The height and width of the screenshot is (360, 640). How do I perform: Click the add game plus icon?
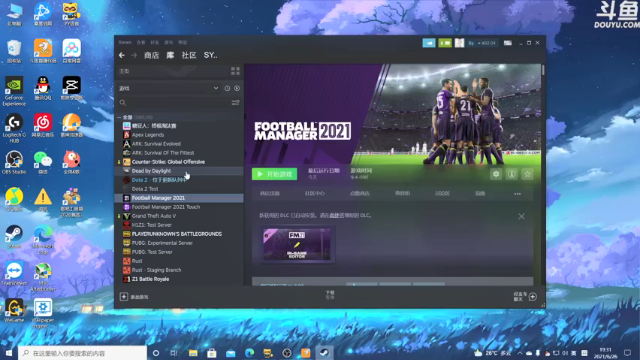124,297
